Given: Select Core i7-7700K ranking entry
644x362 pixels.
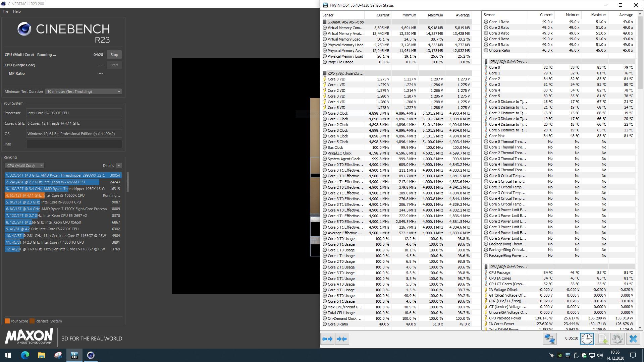Looking at the screenshot, I should click(x=63, y=229).
